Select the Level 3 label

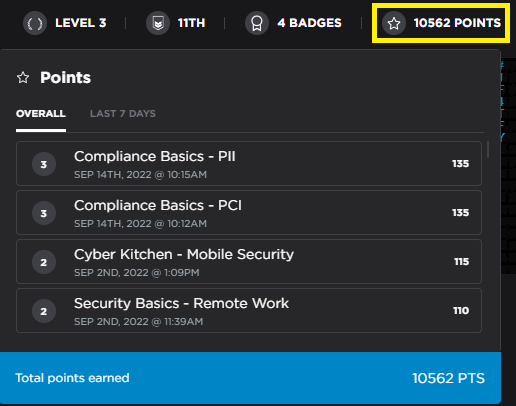tap(81, 23)
